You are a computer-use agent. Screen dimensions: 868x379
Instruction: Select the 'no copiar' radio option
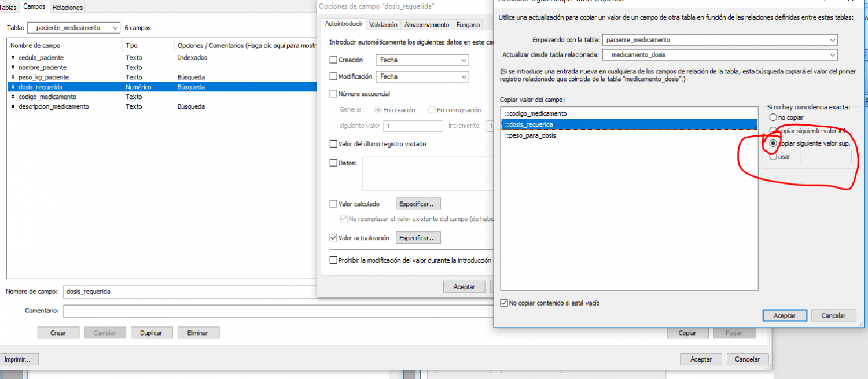(x=773, y=118)
